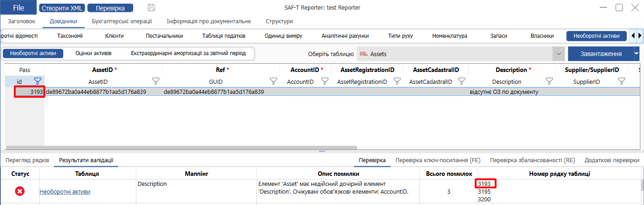Expand the Завантаження dropdown arrow
The image size is (644, 205).
(636, 54)
